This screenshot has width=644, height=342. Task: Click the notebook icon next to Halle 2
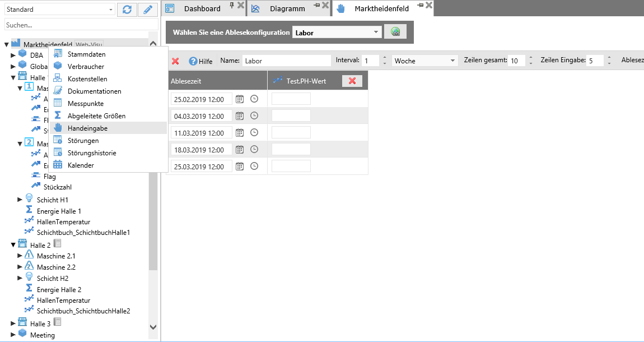[x=57, y=244]
